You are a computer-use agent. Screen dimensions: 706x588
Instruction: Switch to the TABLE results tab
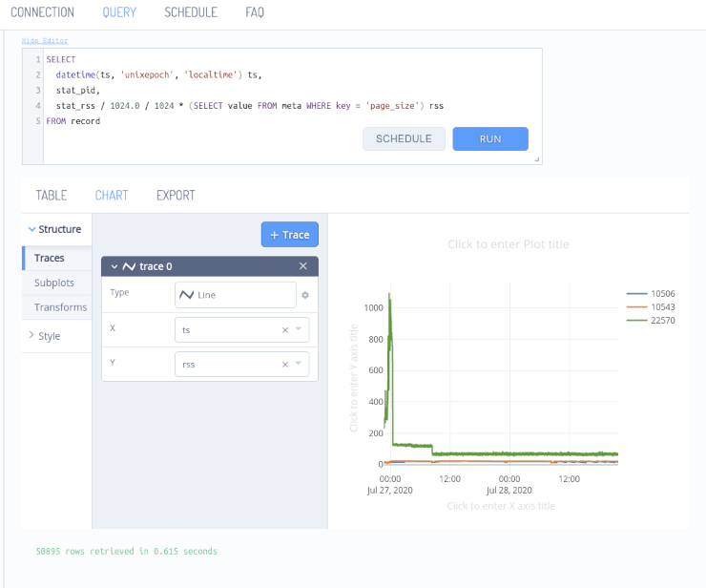point(52,195)
